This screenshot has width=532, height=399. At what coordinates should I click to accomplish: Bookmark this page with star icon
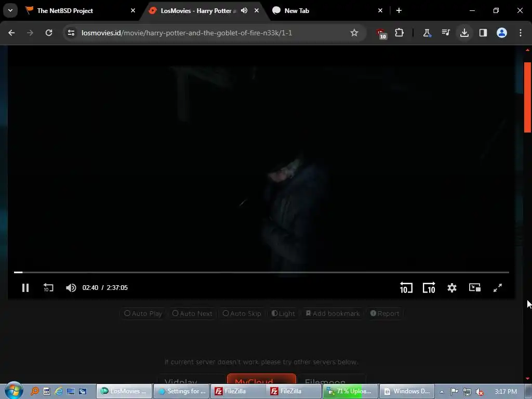pos(354,33)
